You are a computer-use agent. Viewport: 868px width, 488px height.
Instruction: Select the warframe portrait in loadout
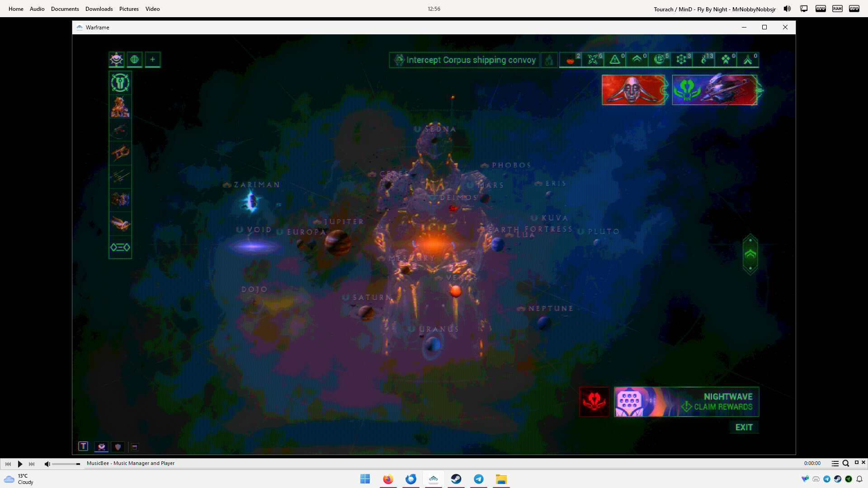pos(120,107)
